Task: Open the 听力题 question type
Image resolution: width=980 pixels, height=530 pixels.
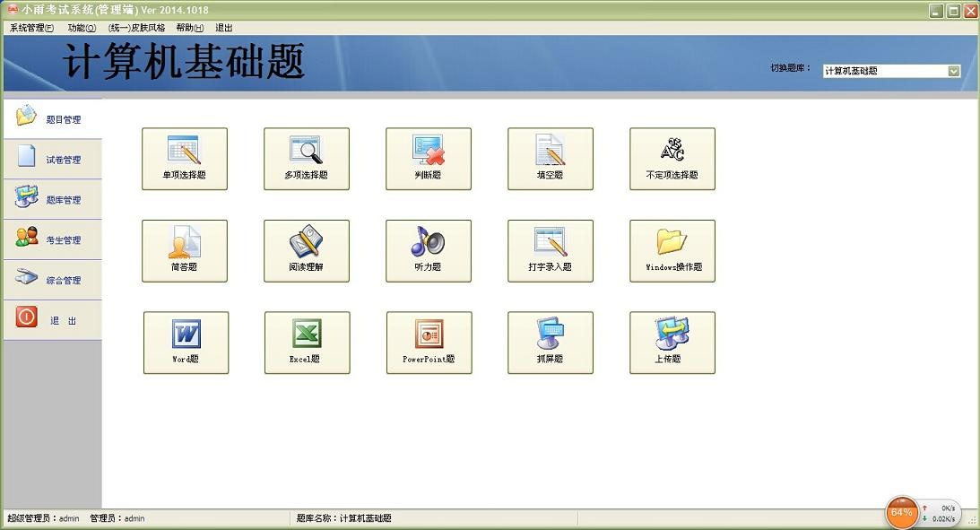Action: pos(428,250)
